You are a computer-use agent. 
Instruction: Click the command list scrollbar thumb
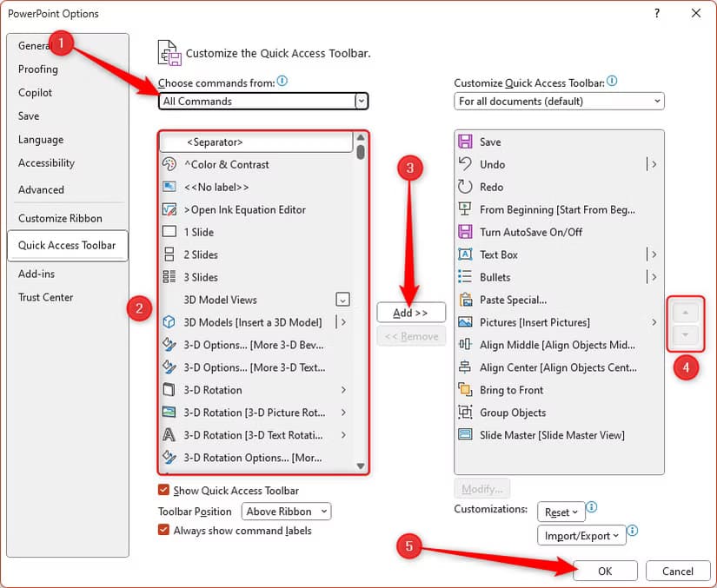tap(361, 152)
